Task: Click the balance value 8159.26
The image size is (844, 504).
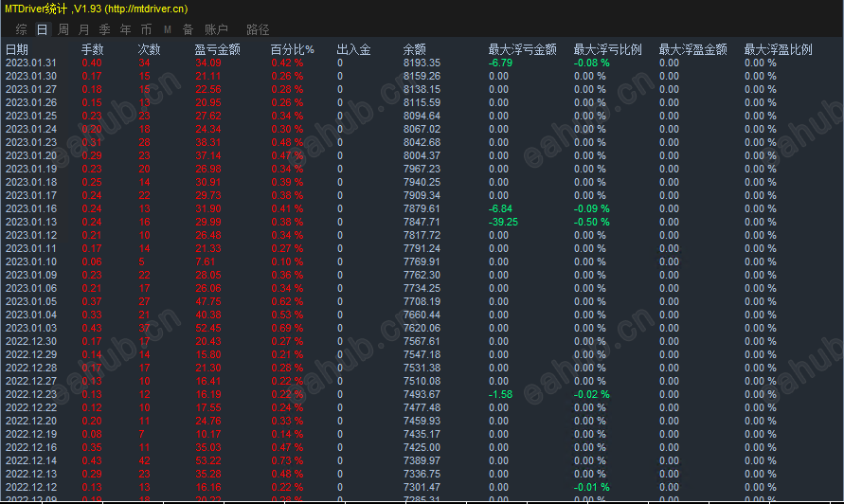Action: click(x=422, y=76)
